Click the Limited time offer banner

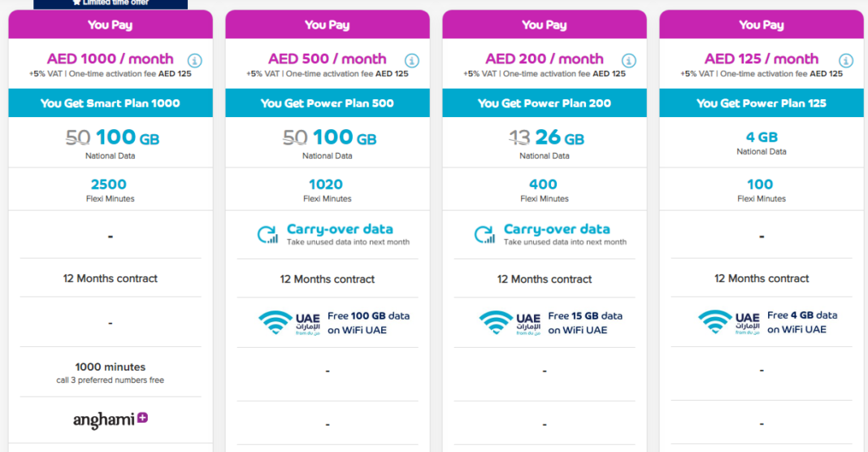pyautogui.click(x=111, y=4)
